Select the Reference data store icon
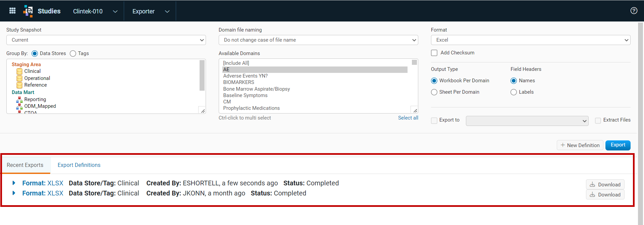 19,85
